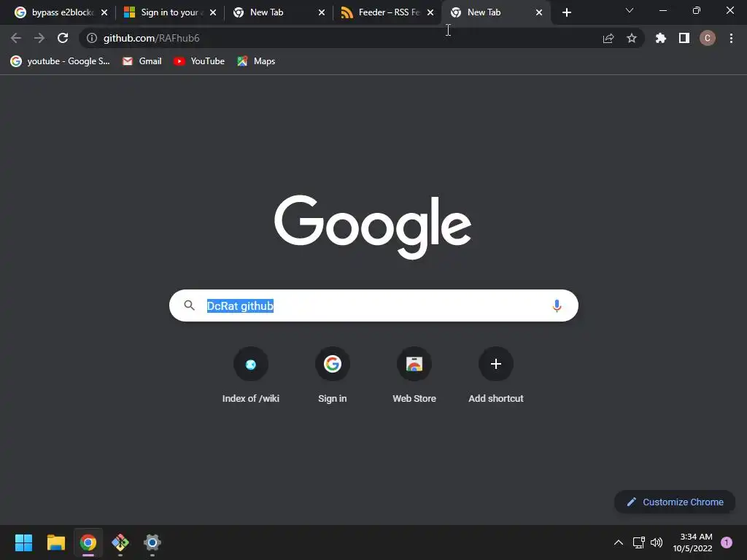Open the colorful diamond app in taskbar

120,542
